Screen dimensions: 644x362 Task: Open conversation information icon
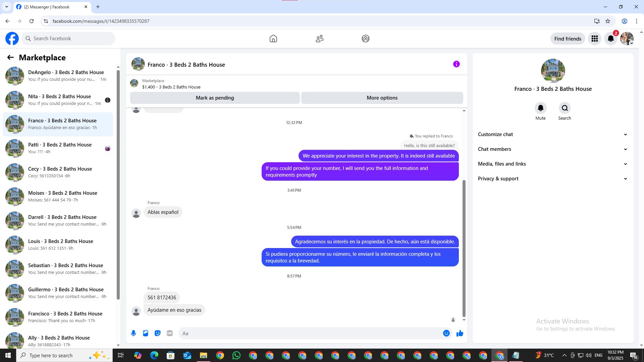click(x=457, y=64)
